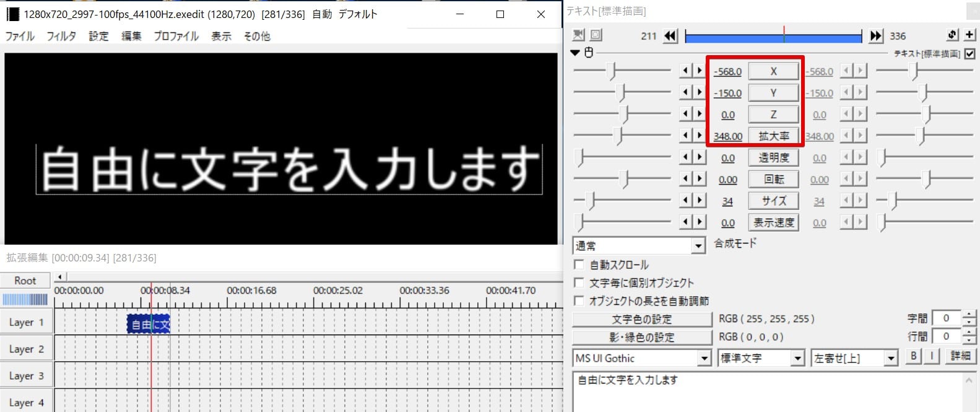Decrease 行間 with spinner down arrow

(969, 340)
